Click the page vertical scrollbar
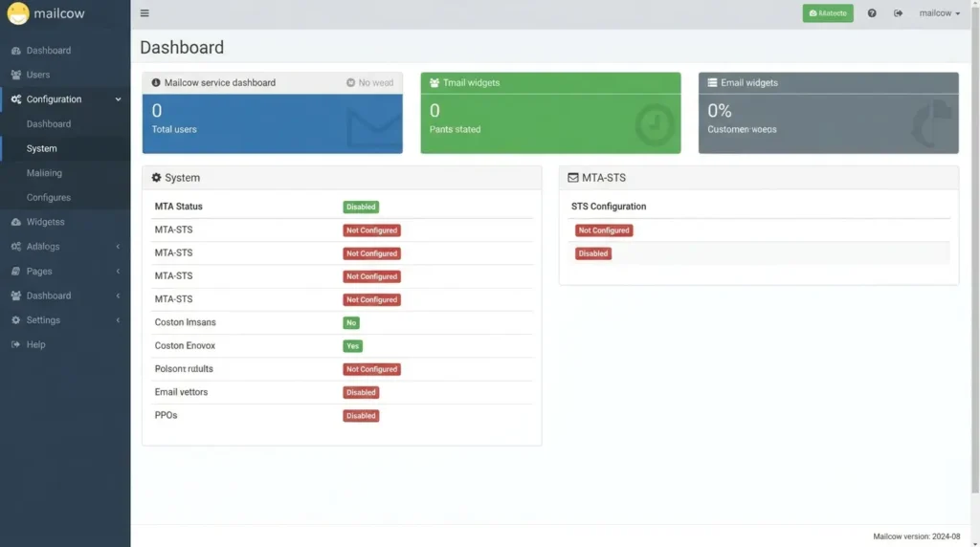980x547 pixels. coord(975,250)
